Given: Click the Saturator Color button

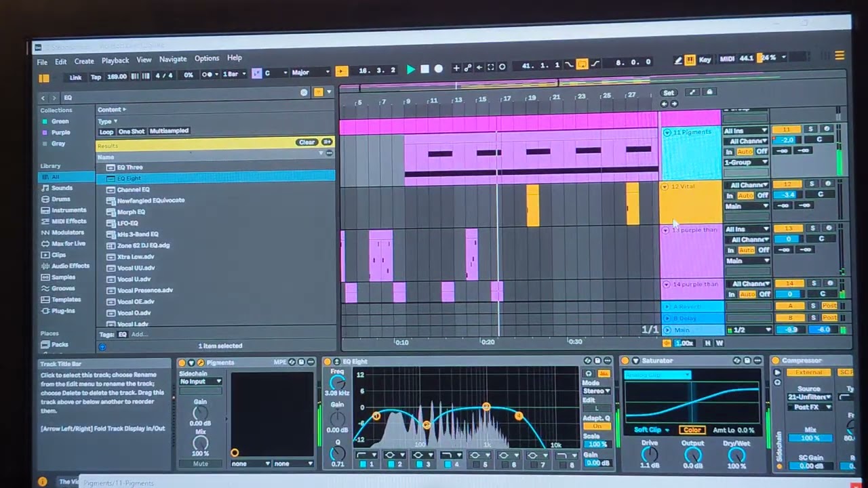Looking at the screenshot, I should coord(692,430).
